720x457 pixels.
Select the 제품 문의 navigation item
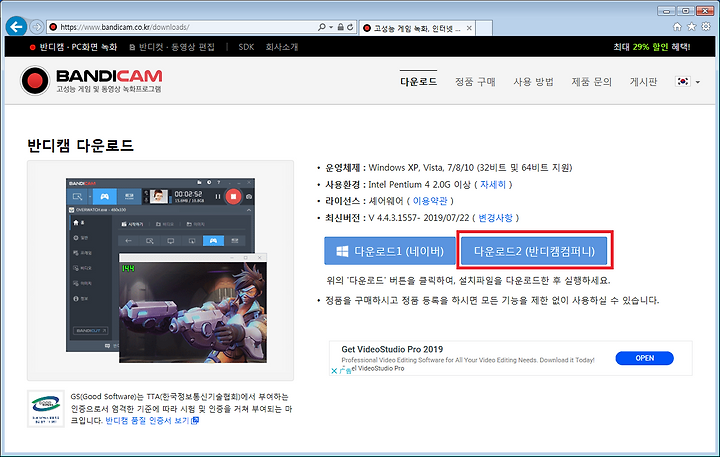tap(591, 82)
